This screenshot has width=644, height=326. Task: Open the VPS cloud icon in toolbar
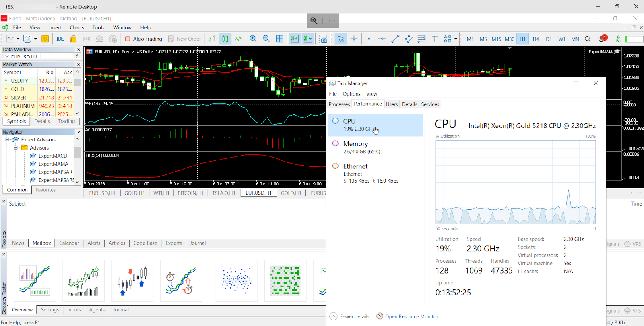[x=99, y=39]
